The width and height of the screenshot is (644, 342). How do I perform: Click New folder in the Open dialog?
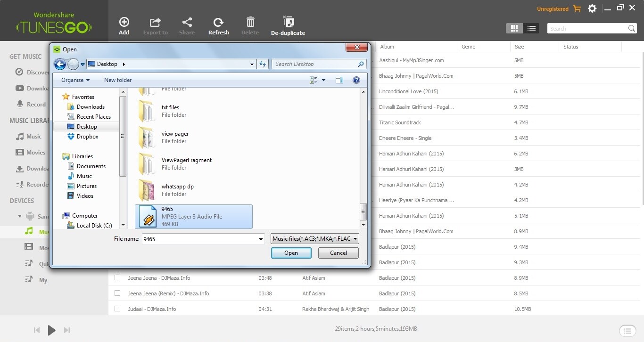[118, 80]
